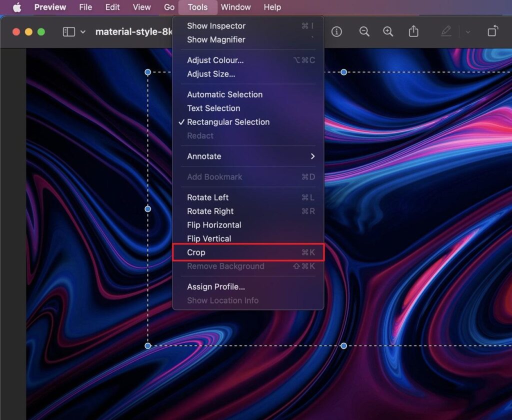Click the markup pen icon
Screen dimensions: 512x420
(446, 31)
